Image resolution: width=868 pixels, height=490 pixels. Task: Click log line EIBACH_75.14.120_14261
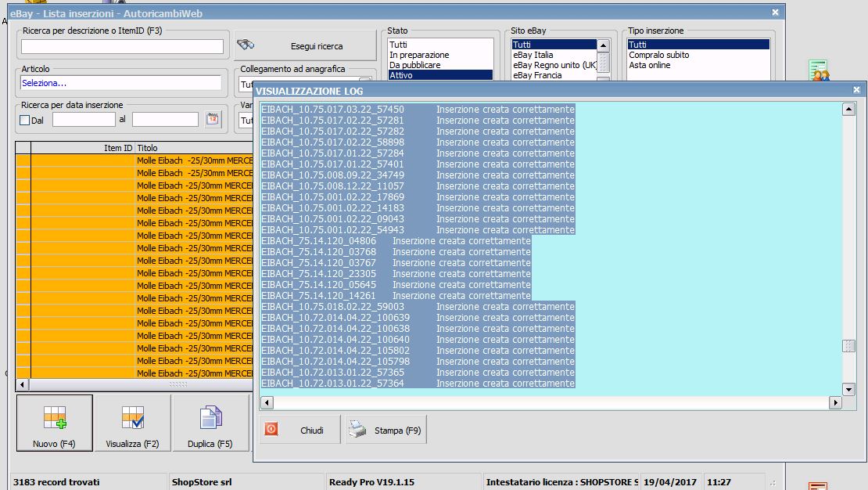coord(396,296)
